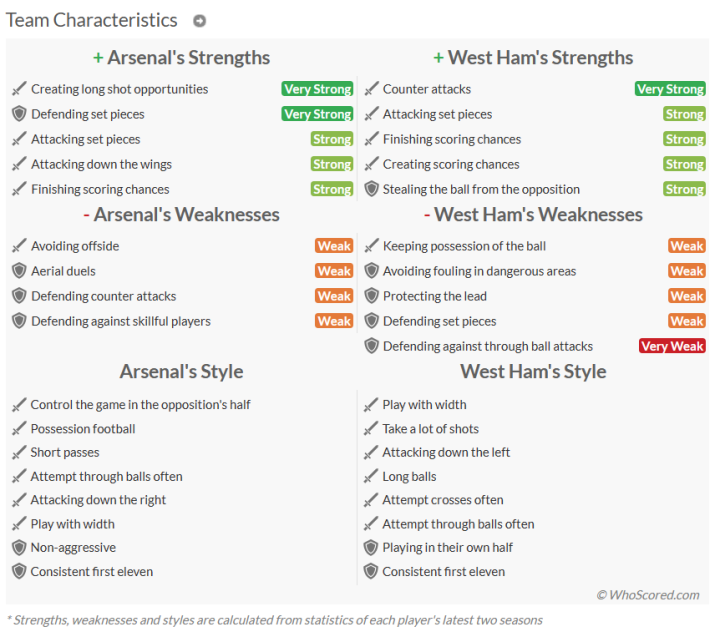
Task: Click shield icon beside Arsenal's Defending set pieces
Action: point(18,114)
